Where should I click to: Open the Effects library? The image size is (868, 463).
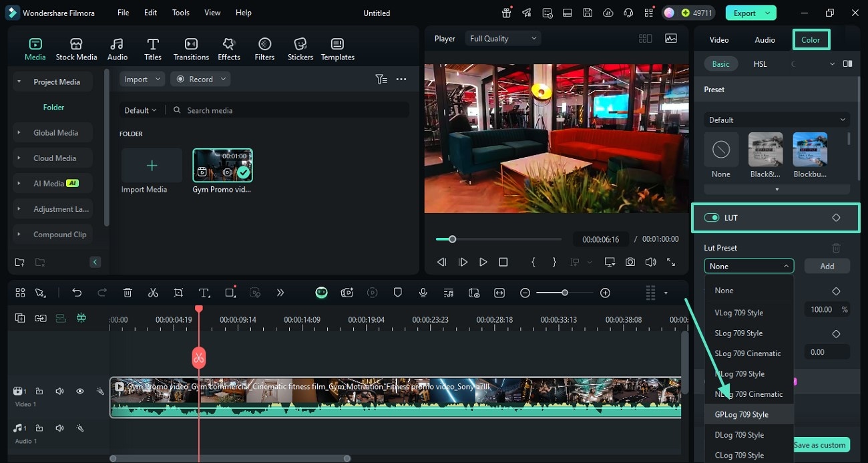229,49
